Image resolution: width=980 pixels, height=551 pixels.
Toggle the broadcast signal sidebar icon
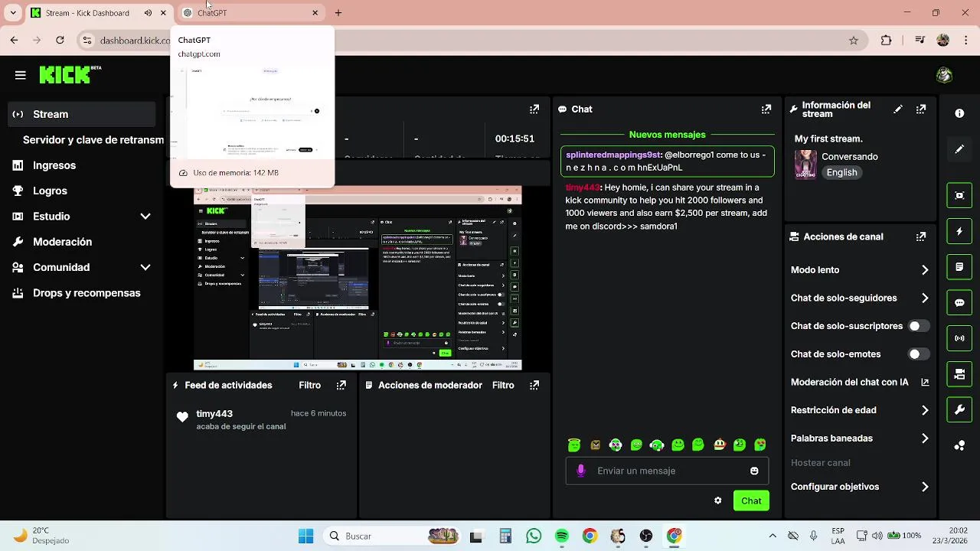(959, 338)
